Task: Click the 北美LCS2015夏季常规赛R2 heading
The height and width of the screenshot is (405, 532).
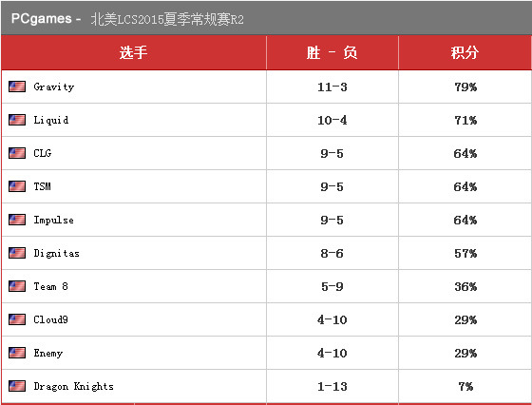Action: (x=167, y=20)
